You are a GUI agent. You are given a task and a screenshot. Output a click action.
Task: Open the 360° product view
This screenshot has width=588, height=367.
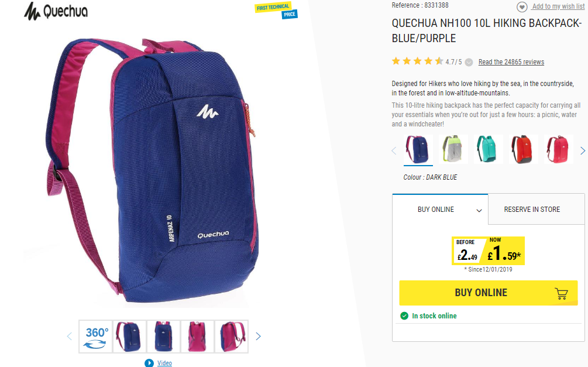[x=95, y=337]
